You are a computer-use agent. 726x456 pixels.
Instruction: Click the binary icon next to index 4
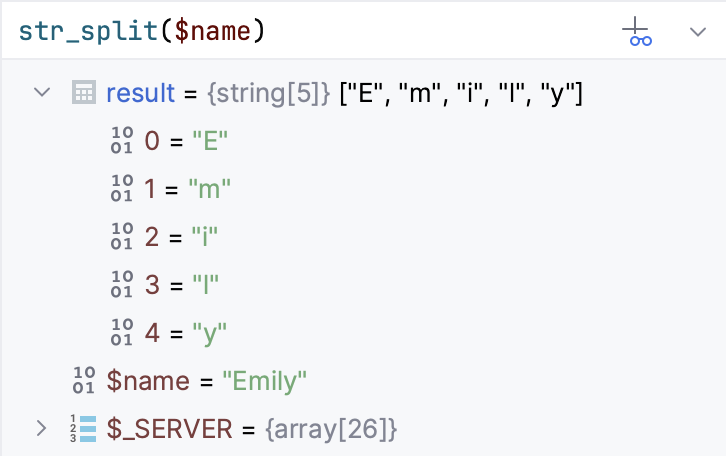pyautogui.click(x=122, y=332)
